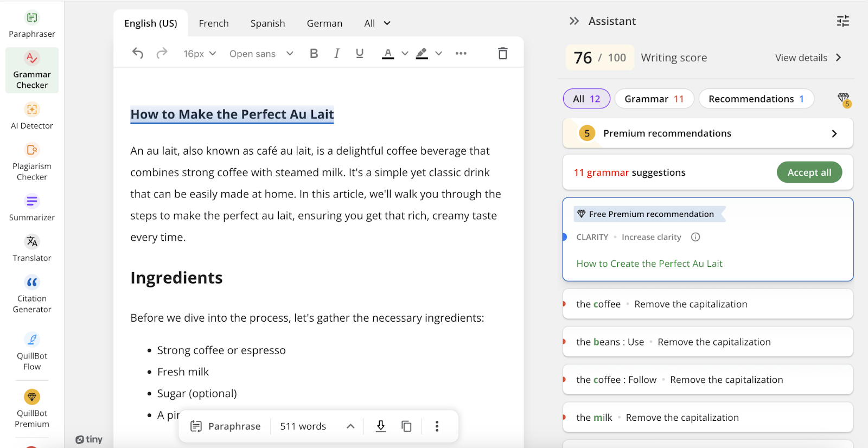Screen dimensions: 868x448
Task: Switch to English (US) language tab
Action: coord(151,23)
